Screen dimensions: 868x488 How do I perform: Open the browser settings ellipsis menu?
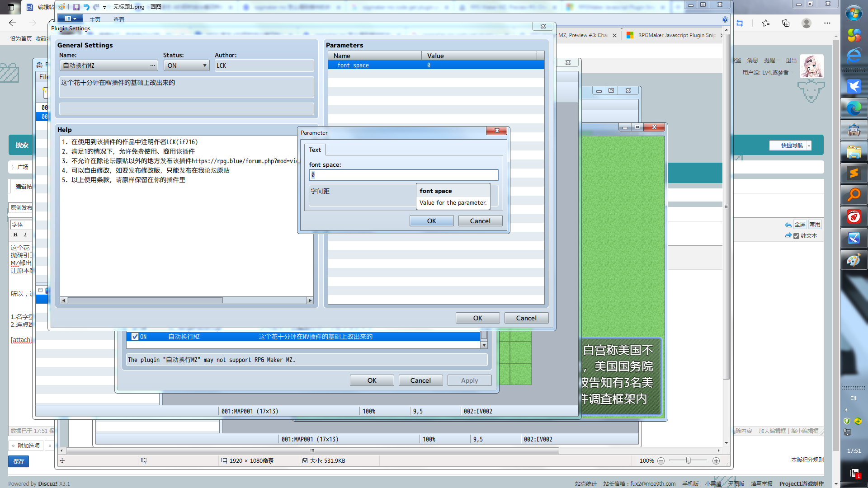[x=827, y=23]
